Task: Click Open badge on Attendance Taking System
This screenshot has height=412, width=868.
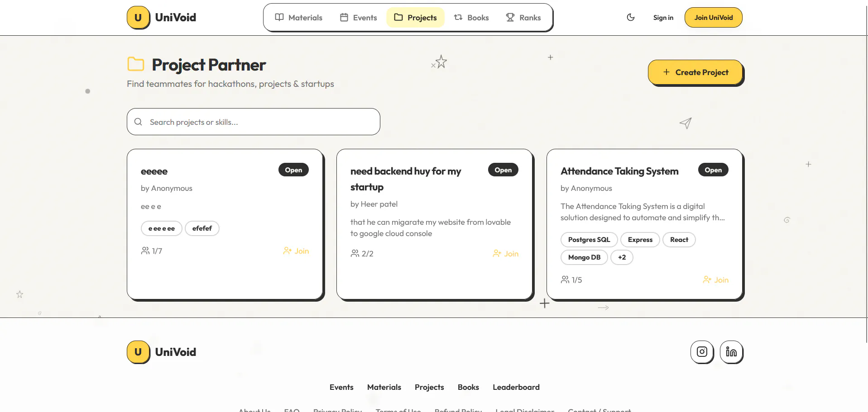Action: tap(713, 170)
